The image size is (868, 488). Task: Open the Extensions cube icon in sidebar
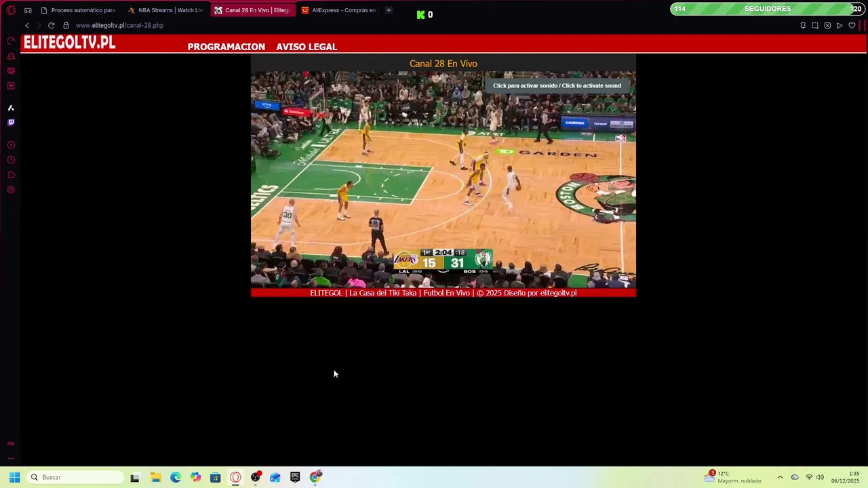[x=11, y=175]
